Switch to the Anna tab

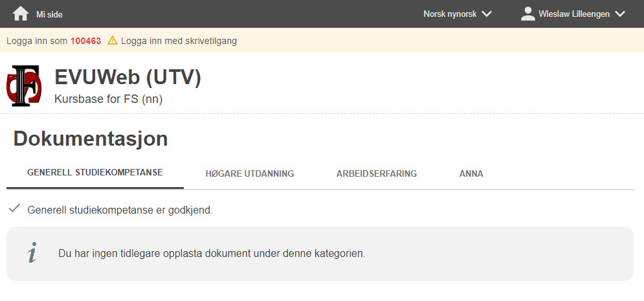471,173
